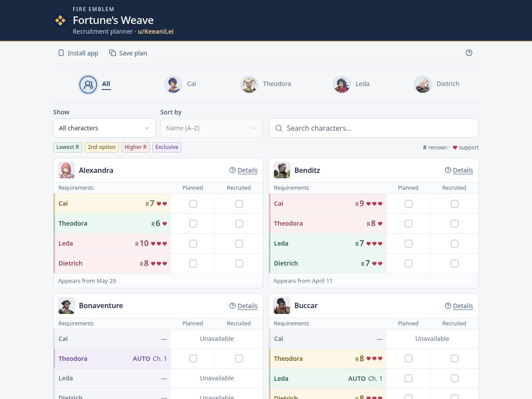Click the All filter group icon
The height and width of the screenshot is (399, 532).
point(88,84)
